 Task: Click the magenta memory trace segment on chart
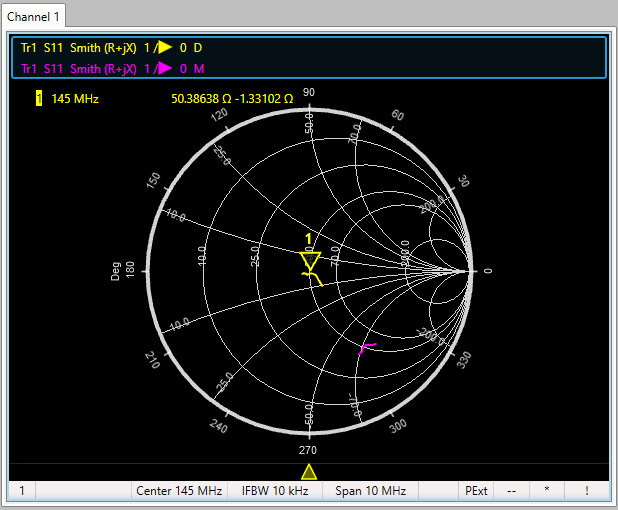point(366,348)
